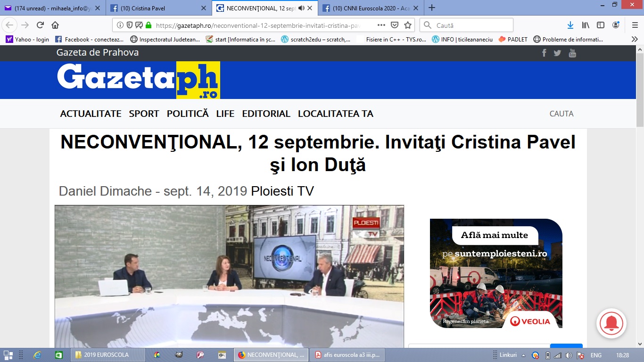Click the red notification bell button

coord(611,323)
